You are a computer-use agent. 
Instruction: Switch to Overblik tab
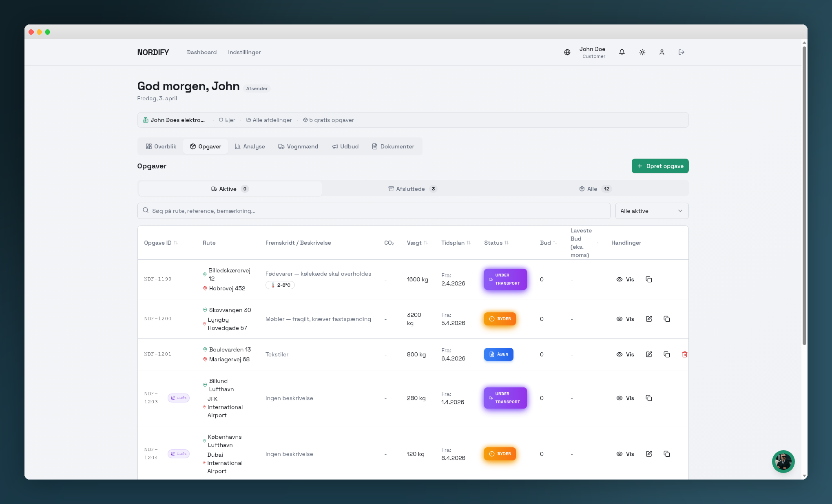(x=161, y=146)
